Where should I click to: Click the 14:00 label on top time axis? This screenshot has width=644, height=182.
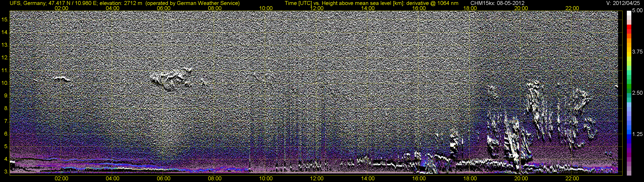tap(368, 8)
